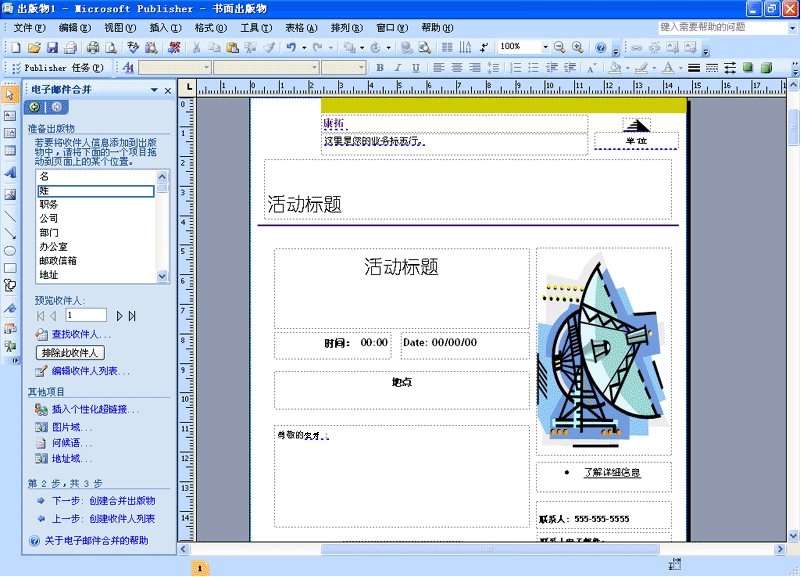Open the 格式(O) menu
The height and width of the screenshot is (577, 801).
(x=210, y=27)
